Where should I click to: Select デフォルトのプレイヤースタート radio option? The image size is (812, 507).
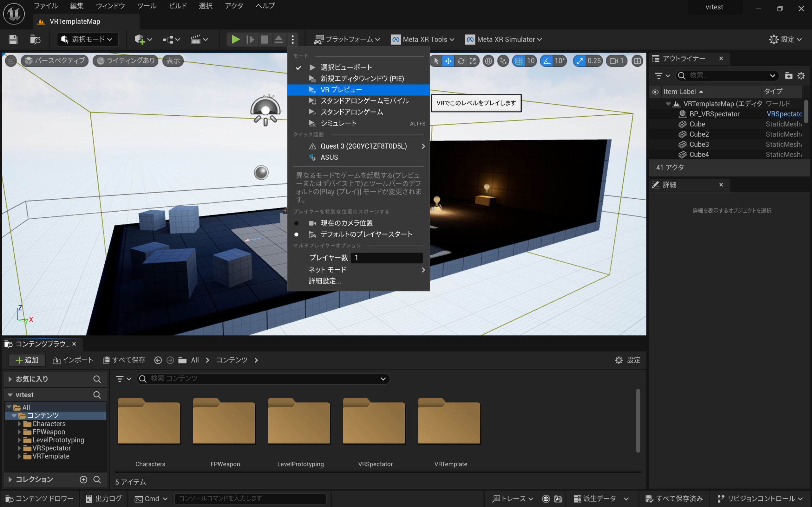[x=296, y=234]
